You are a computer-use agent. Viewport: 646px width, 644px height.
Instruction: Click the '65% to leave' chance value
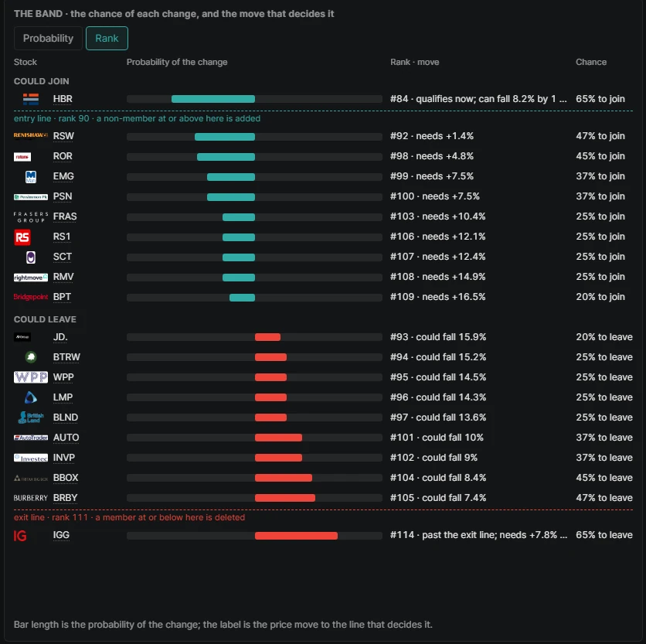tap(604, 535)
